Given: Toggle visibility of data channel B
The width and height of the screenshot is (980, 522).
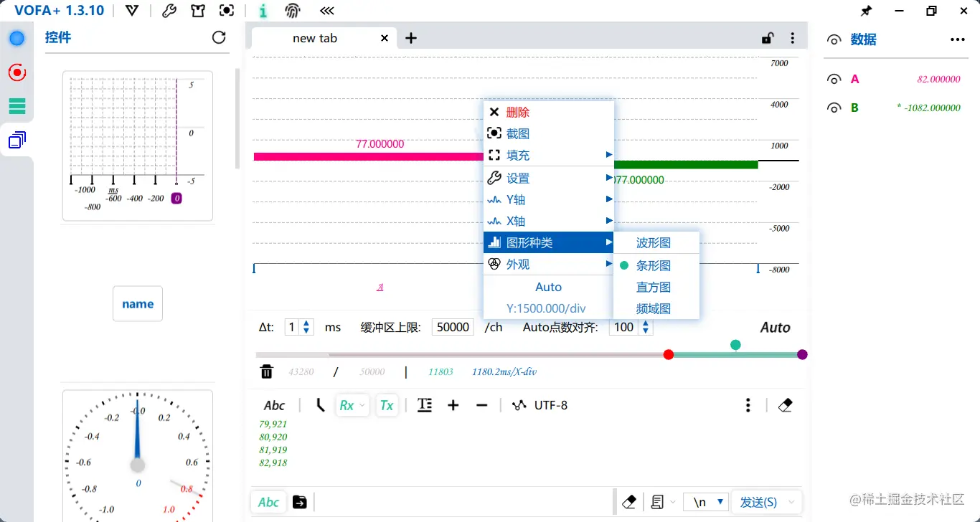Looking at the screenshot, I should [x=834, y=108].
